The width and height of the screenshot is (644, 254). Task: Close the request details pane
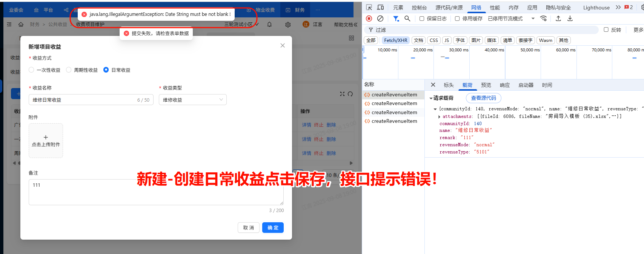433,85
